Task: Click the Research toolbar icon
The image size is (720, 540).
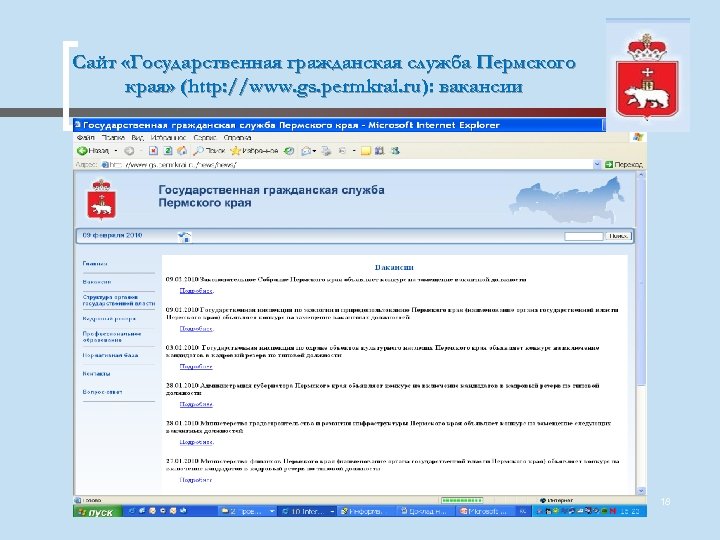Action: (379, 151)
